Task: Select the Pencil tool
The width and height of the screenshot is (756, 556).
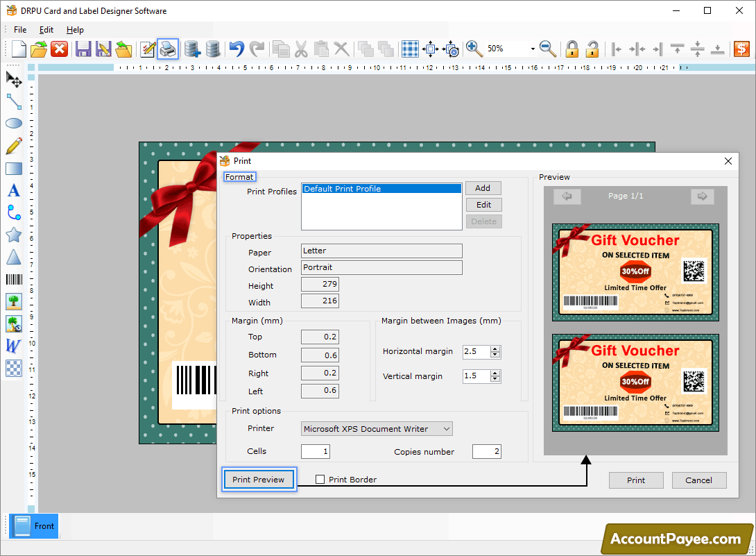Action: (13, 146)
